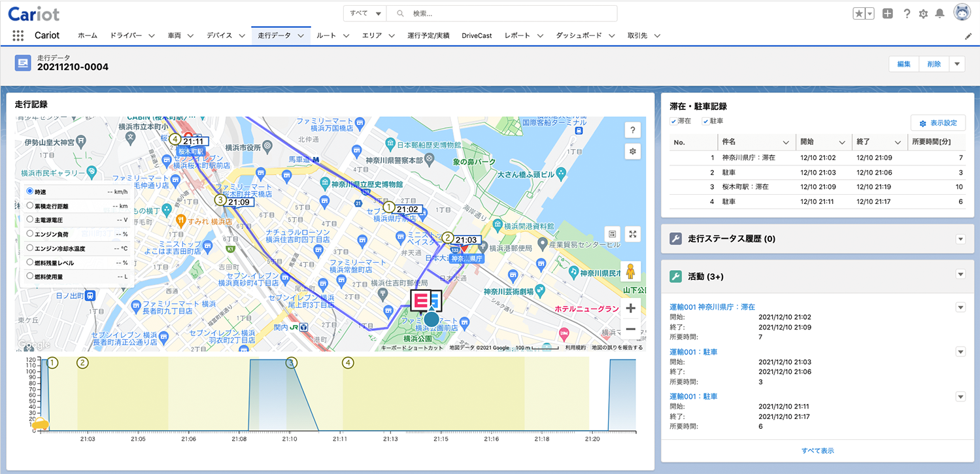Click timeline marker 4 on the speed chart
This screenshot has height=474, width=980.
point(348,362)
